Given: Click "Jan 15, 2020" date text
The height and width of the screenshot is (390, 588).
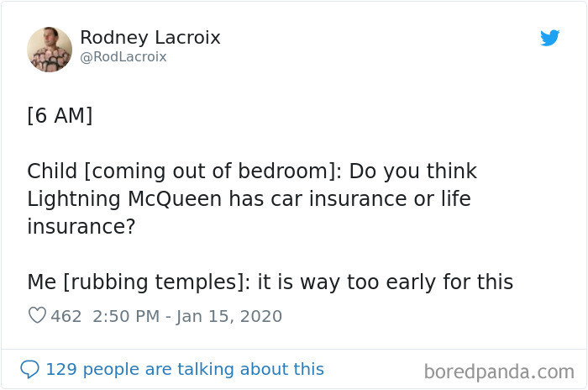Looking at the screenshot, I should (x=229, y=316).
